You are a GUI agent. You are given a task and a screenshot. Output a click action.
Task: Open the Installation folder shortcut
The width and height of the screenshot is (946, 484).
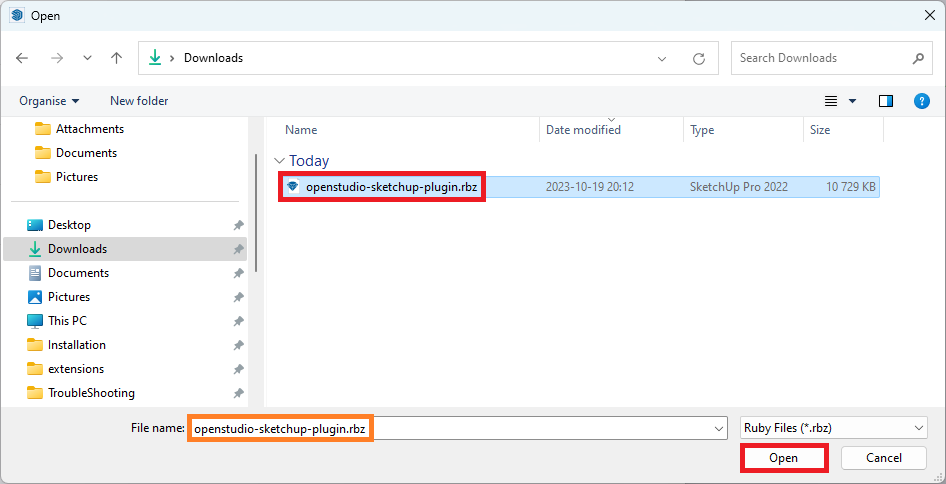click(x=66, y=345)
